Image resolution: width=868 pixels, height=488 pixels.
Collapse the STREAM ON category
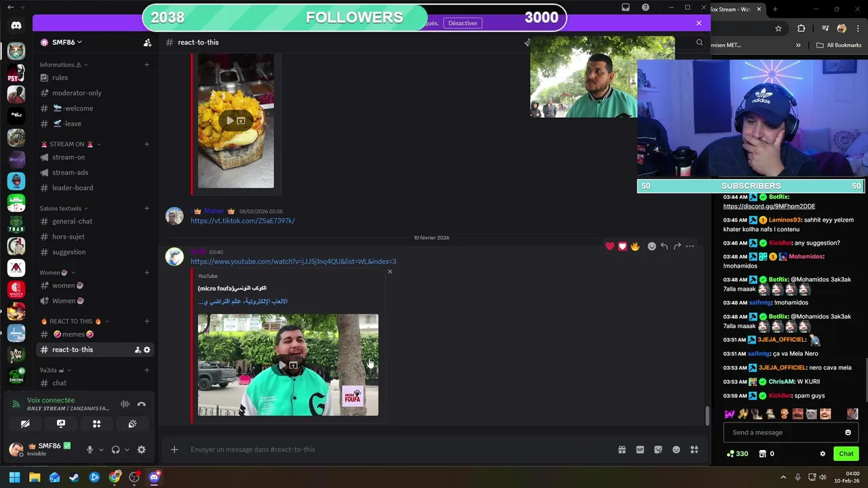point(71,144)
